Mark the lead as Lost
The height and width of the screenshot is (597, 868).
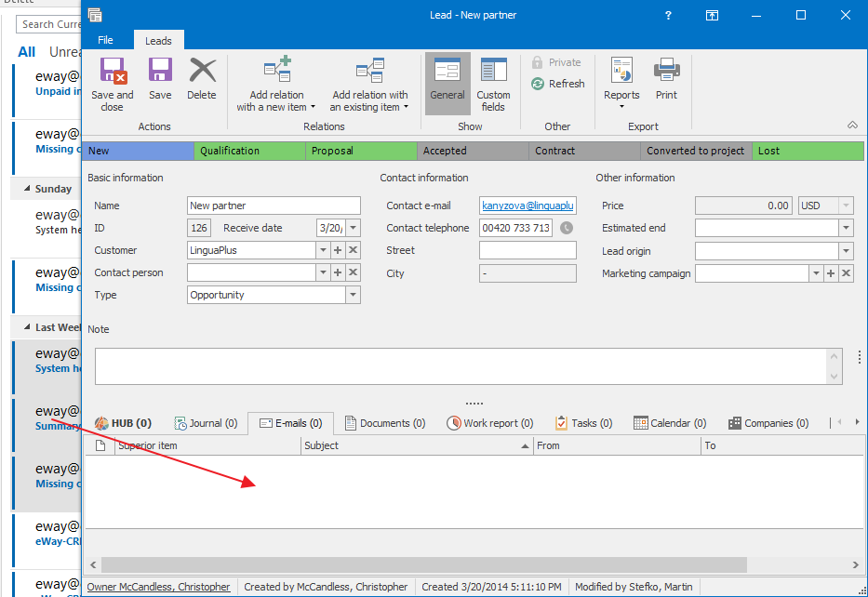[808, 151]
